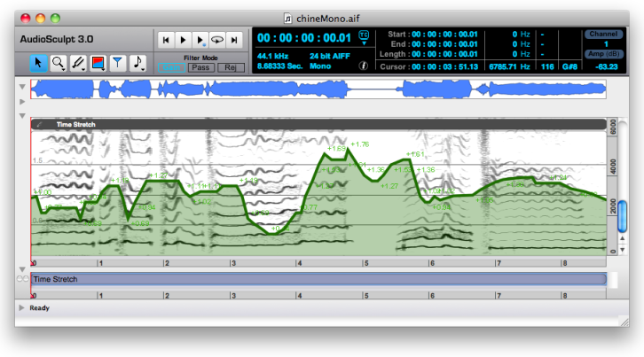Screen dimensions: 644x357
Task: Click the Amp (dB) button
Action: tap(603, 54)
